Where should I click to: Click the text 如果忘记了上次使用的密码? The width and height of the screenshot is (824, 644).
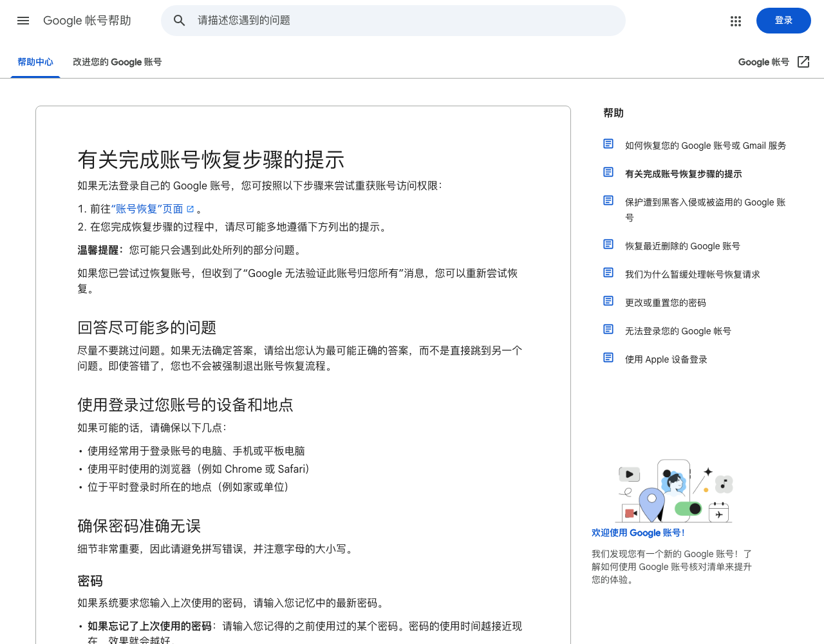[x=150, y=626]
